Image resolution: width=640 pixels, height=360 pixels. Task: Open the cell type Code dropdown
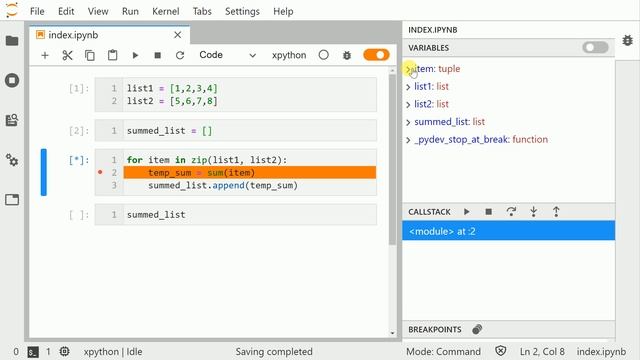pyautogui.click(x=227, y=55)
